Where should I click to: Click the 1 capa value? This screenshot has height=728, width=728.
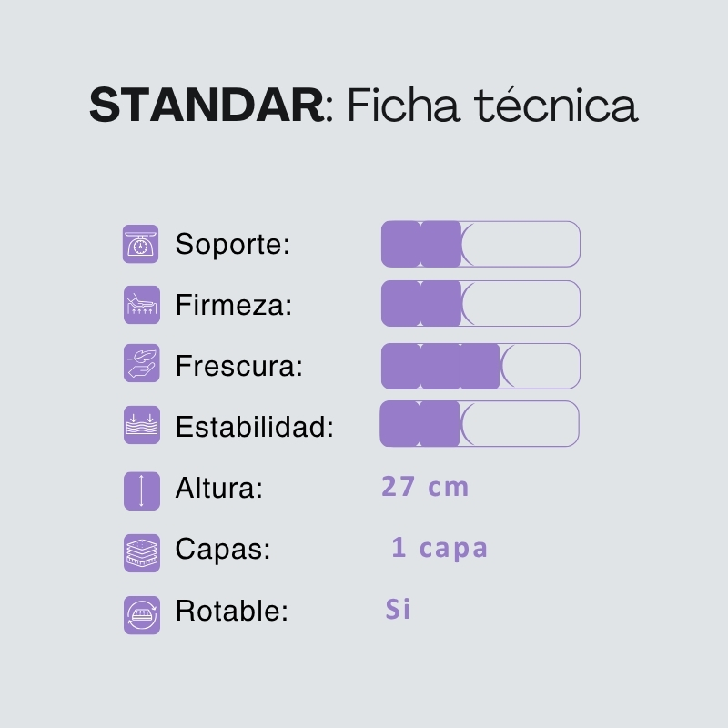click(x=440, y=548)
